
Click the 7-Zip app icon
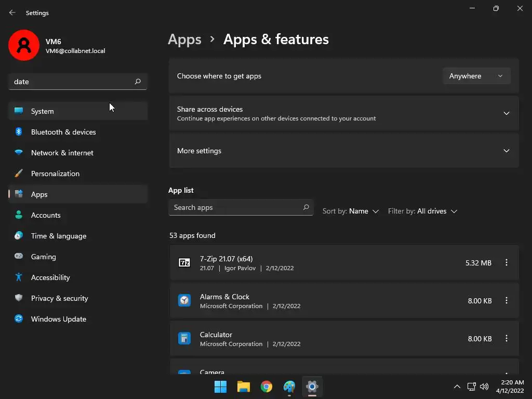point(184,263)
